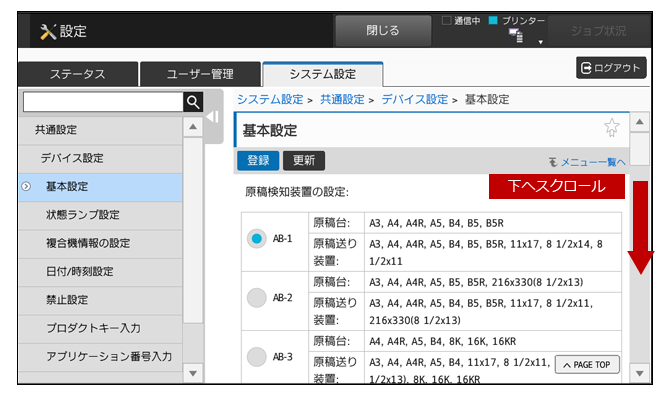Toggle the 通信中 indicator box
Viewport: 670px width, 396px height.
point(446,21)
